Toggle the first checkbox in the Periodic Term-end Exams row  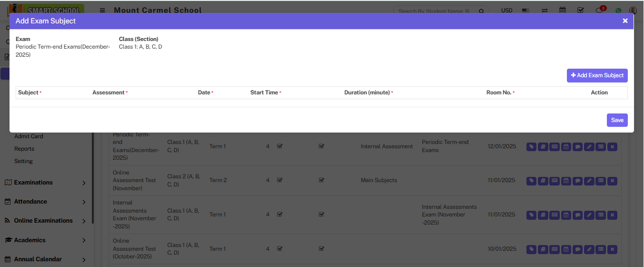coord(280,146)
